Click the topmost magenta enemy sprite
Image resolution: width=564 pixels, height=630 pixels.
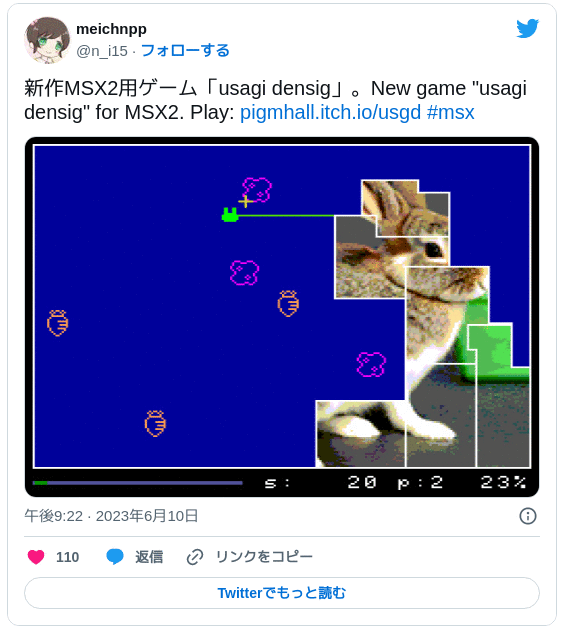coord(257,190)
